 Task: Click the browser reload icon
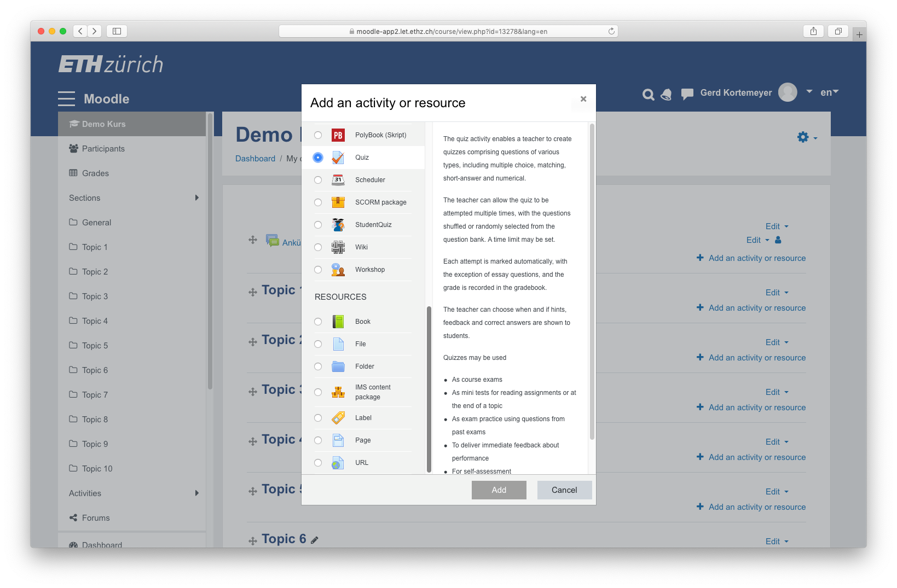coord(611,31)
